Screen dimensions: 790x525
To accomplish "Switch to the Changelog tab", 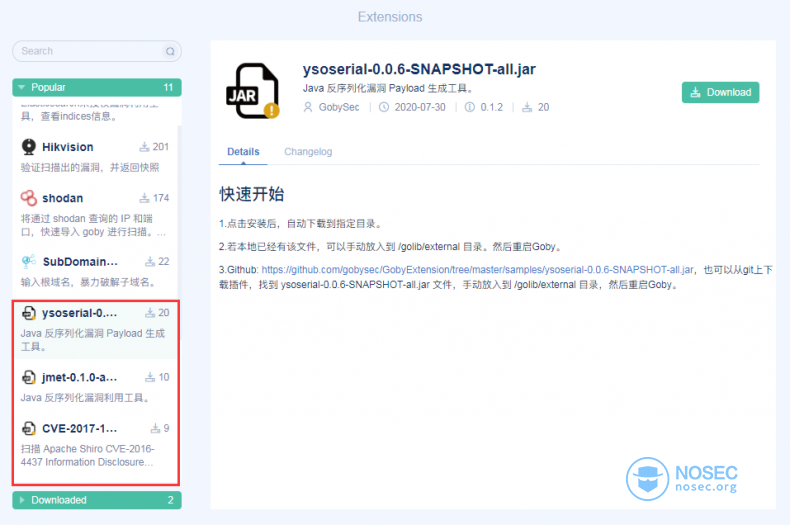I will 308,152.
